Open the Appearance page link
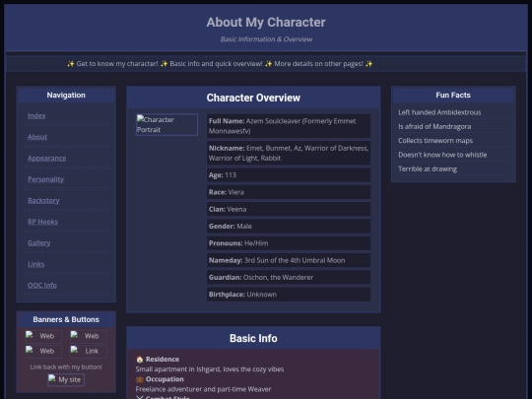The image size is (532, 399). [x=47, y=158]
